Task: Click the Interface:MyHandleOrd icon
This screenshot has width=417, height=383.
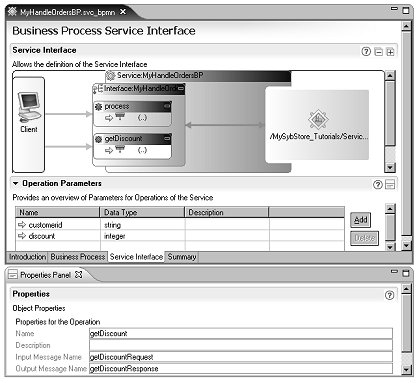Action: [x=98, y=88]
